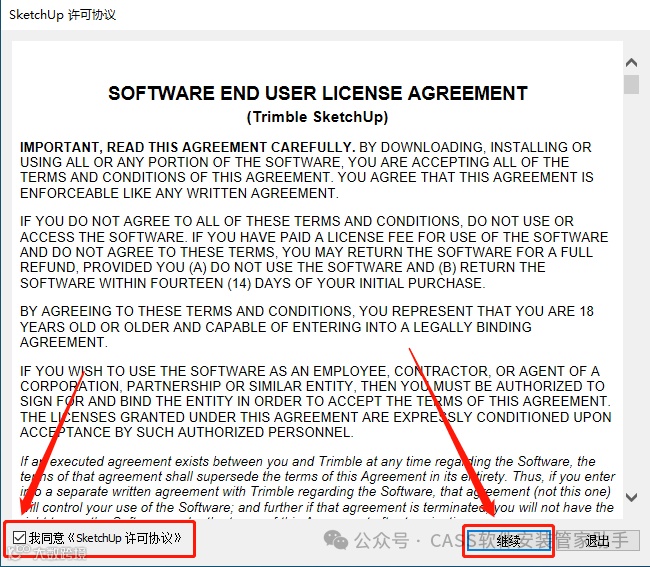Click the heading SOFTWARE END USER LICENSE AGREEMENT
The image size is (650, 567).
coord(318,93)
